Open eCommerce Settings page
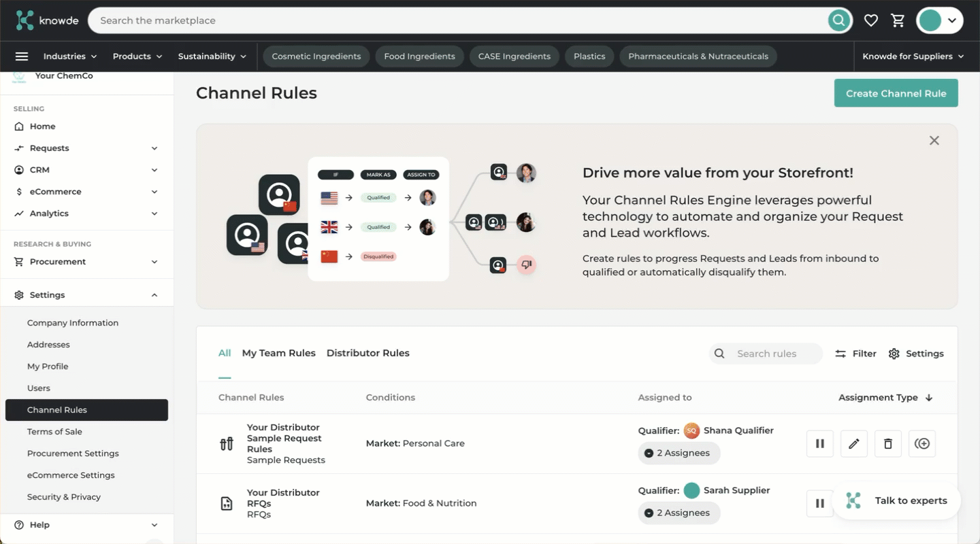 pos(71,475)
